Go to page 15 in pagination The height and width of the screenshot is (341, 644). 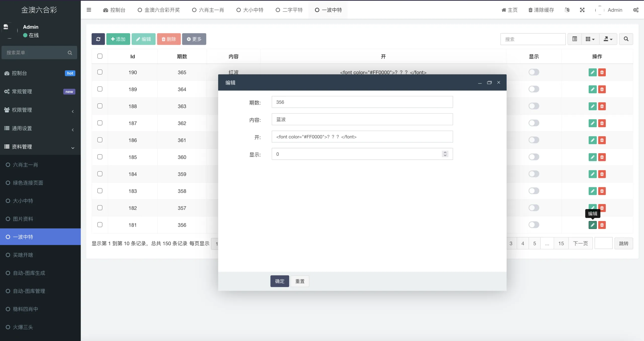[x=561, y=243]
